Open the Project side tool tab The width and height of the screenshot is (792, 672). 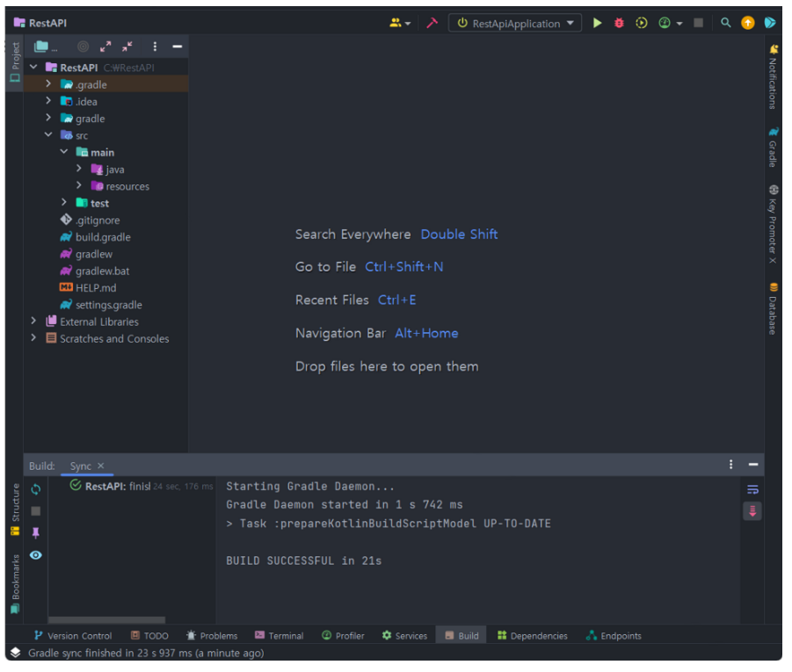click(15, 63)
